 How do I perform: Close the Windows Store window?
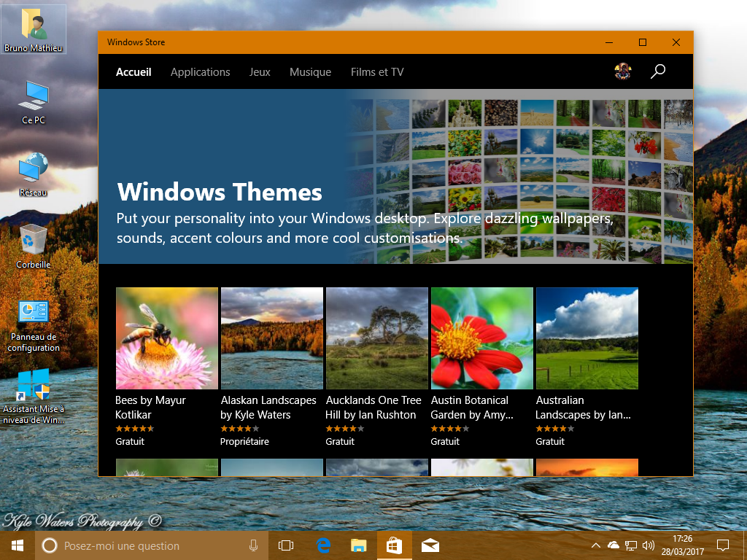(676, 42)
